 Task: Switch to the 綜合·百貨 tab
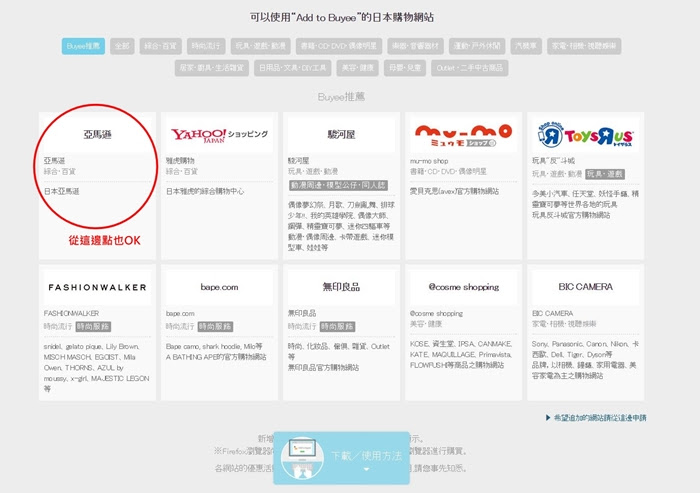point(161,46)
